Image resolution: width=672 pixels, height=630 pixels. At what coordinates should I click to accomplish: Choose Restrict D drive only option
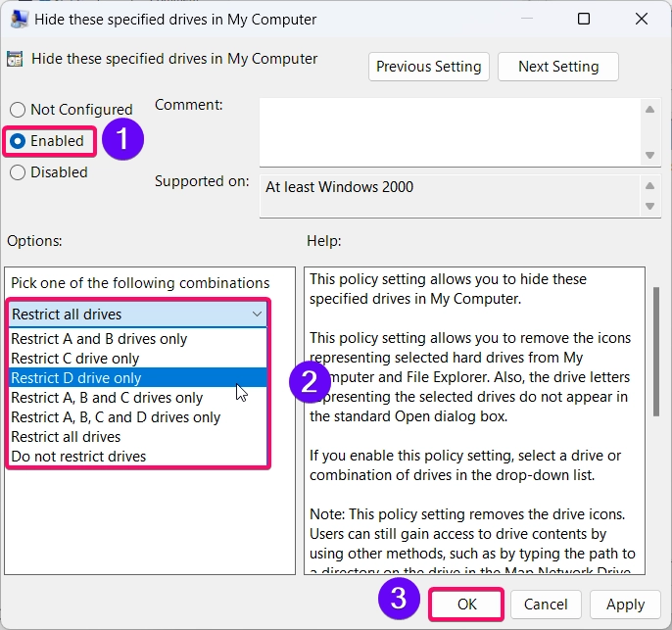[138, 378]
